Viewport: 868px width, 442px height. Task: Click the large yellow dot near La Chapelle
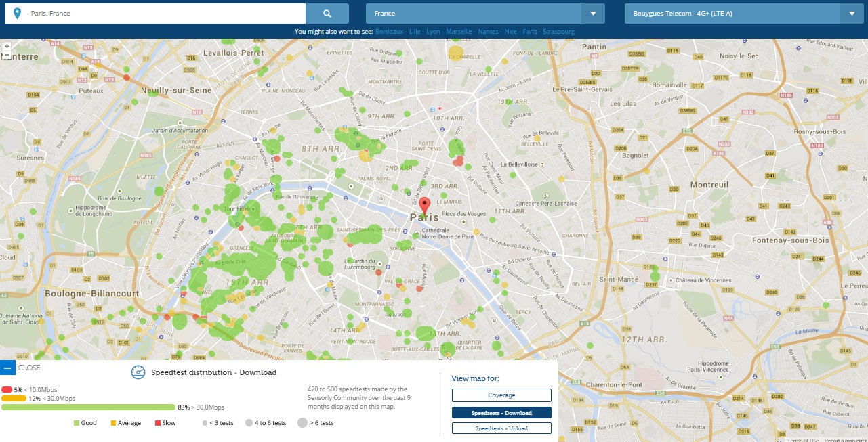[457, 53]
